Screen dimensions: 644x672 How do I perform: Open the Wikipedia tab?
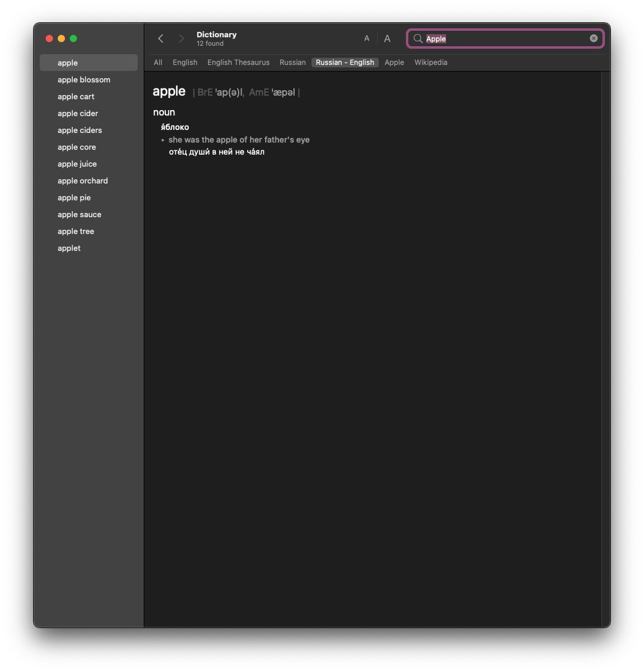point(431,63)
